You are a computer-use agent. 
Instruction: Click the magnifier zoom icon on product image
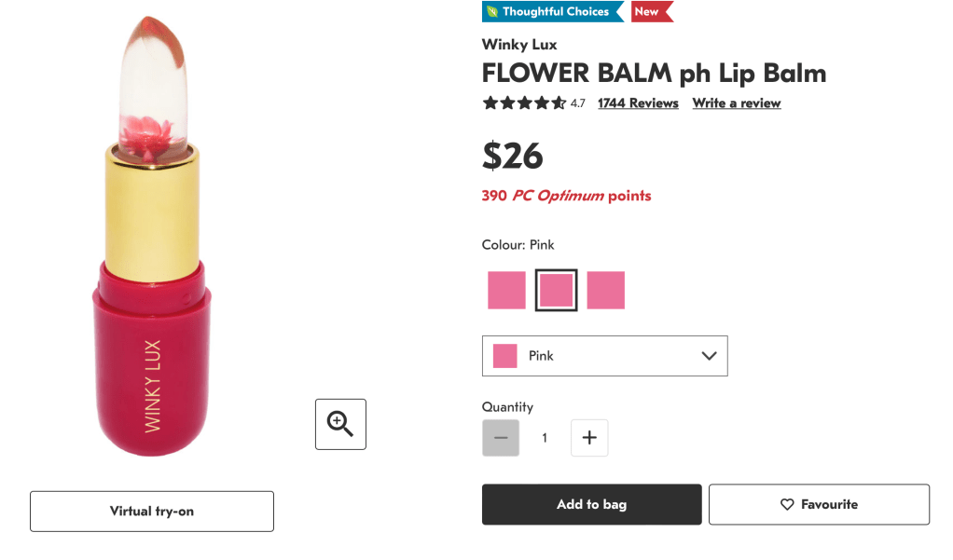coord(340,424)
